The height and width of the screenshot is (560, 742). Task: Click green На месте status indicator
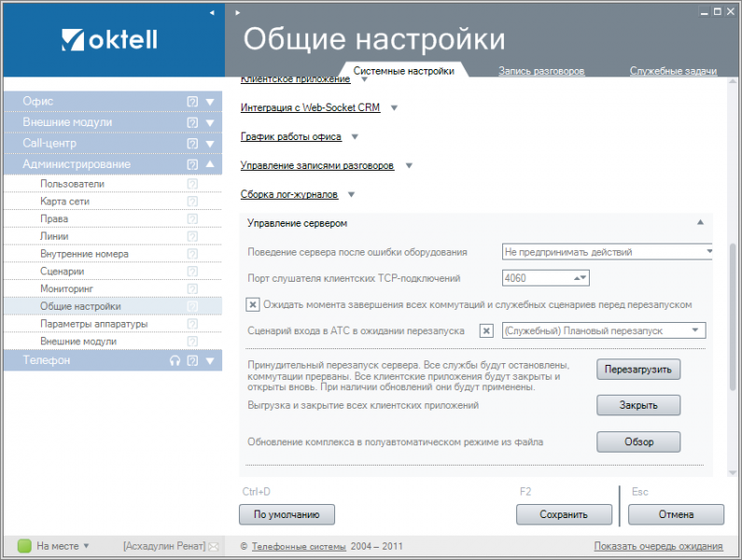pyautogui.click(x=24, y=546)
